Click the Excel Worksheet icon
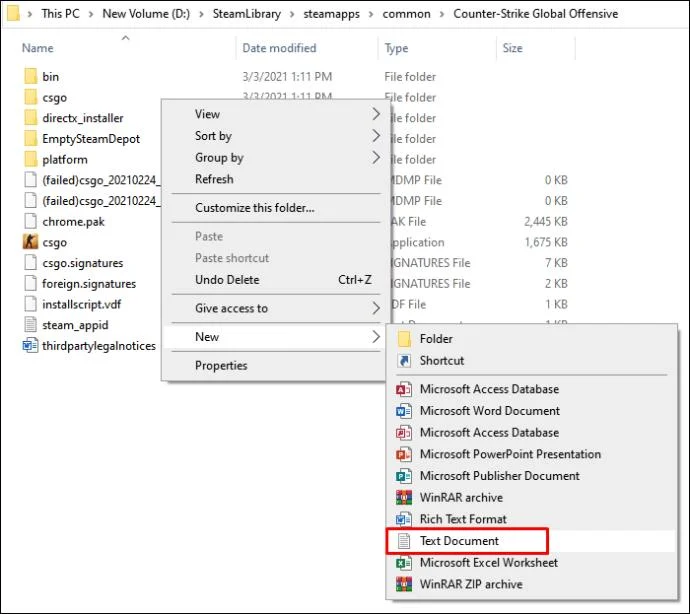Screen dimensions: 690x614 pos(404,563)
